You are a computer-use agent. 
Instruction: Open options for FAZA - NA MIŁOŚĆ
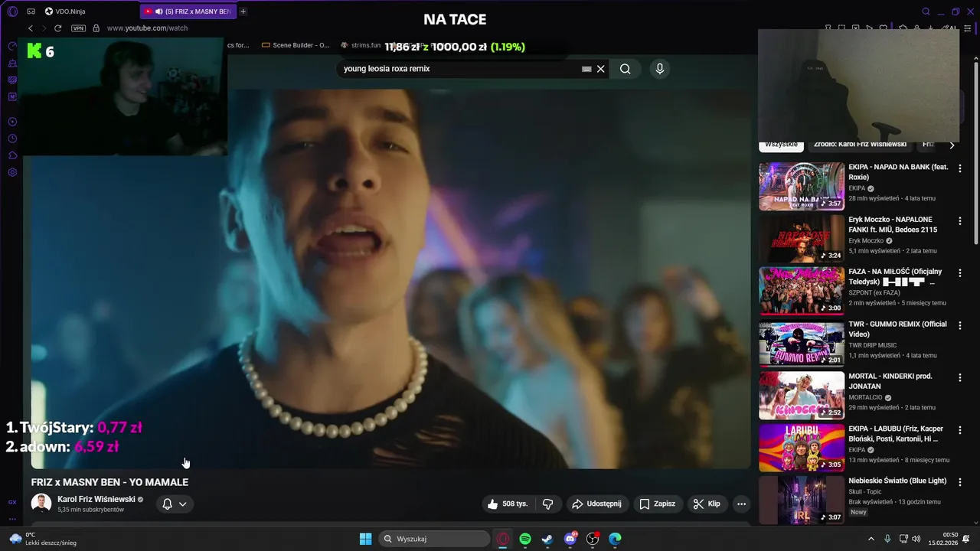click(x=959, y=273)
